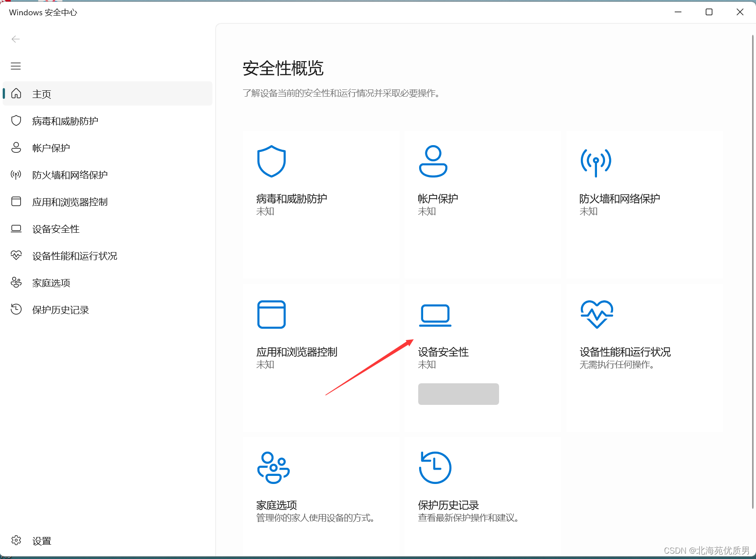Open the 应用和浏览器控制 card title
Image resolution: width=756 pixels, height=559 pixels.
[x=297, y=352]
